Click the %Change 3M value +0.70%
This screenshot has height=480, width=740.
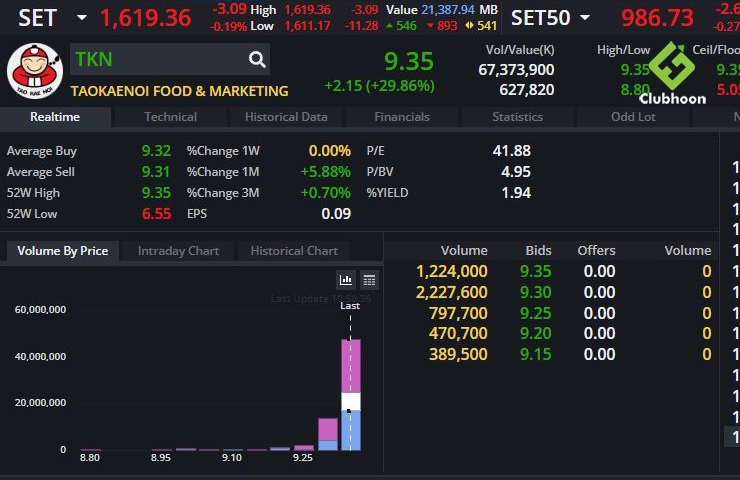(326, 193)
